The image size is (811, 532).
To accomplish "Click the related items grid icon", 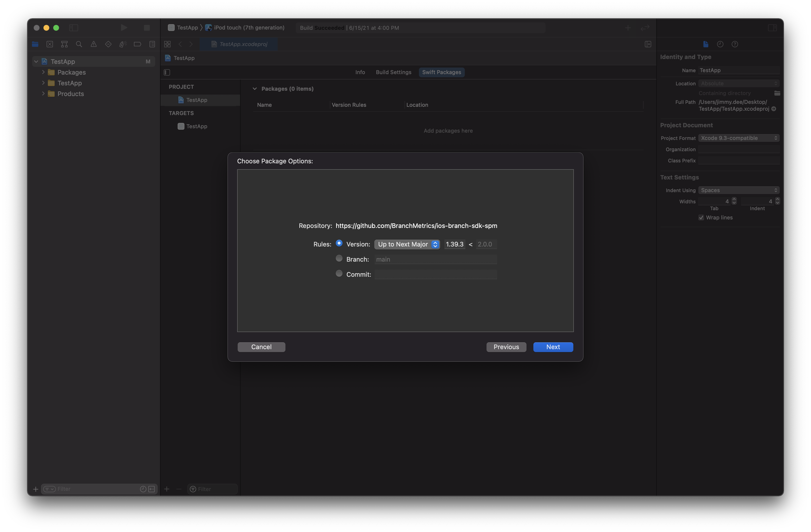I will tap(167, 44).
